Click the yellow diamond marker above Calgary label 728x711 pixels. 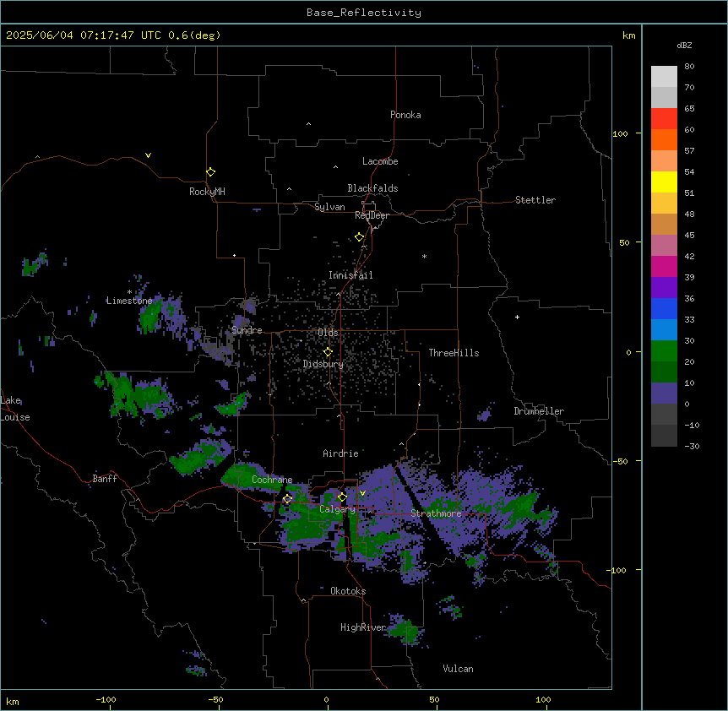click(342, 497)
